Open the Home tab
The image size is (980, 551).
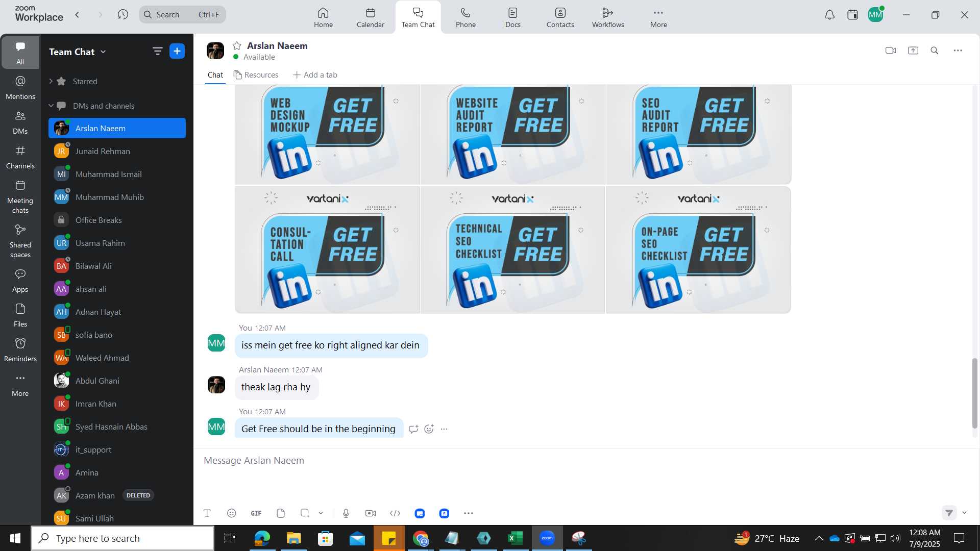(x=323, y=17)
